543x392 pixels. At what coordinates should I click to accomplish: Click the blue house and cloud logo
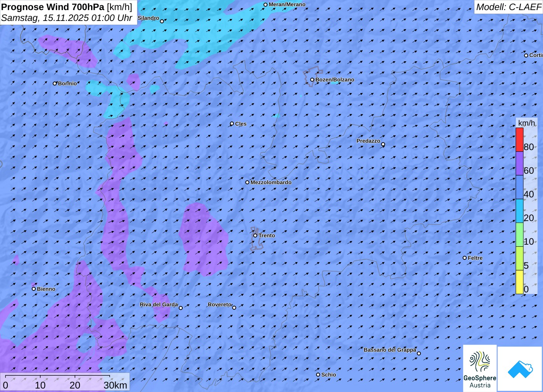click(x=520, y=369)
